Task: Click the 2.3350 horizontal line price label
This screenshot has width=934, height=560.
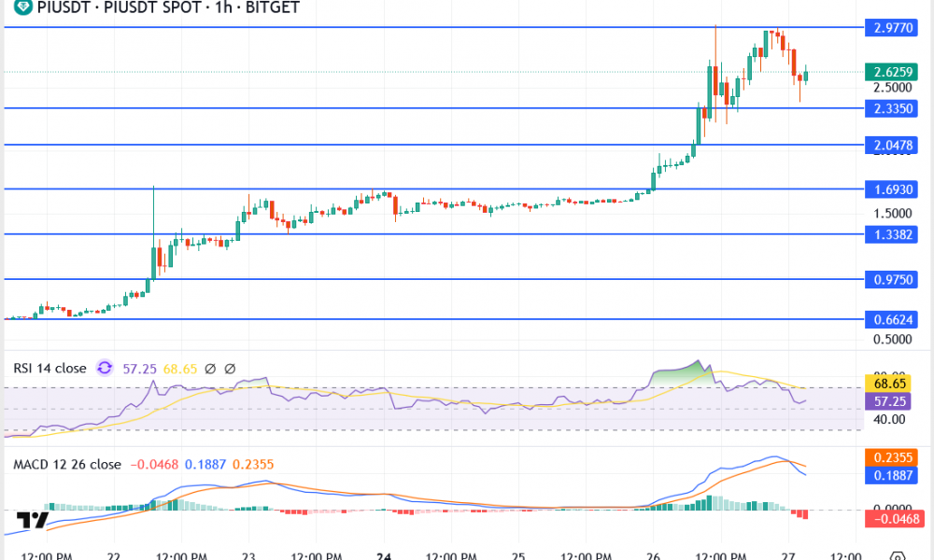Action: point(892,108)
